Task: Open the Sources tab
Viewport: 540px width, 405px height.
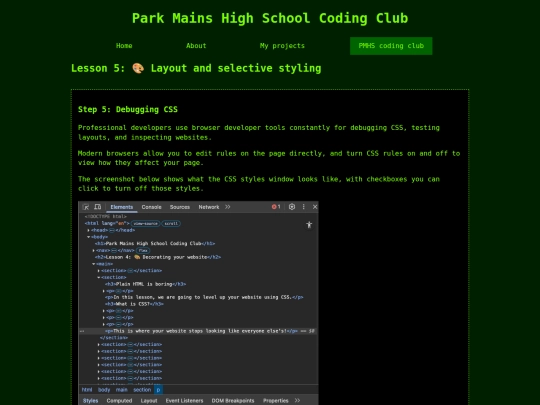Action: 180,207
